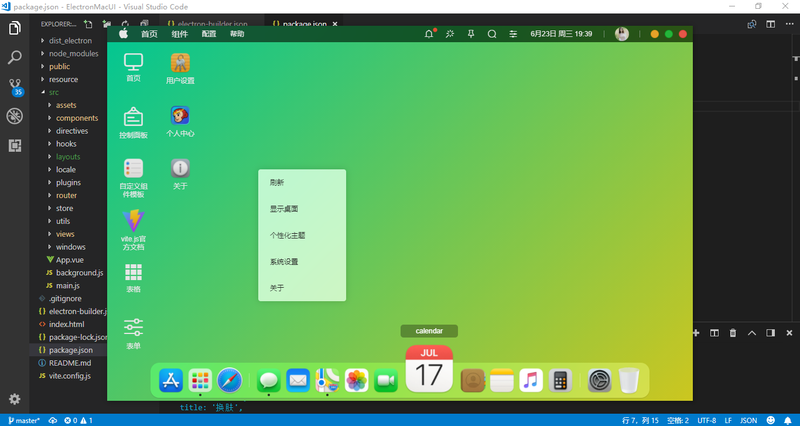Click the theme sparkle icon in the menu bar
This screenshot has width=800, height=426.
449,34
